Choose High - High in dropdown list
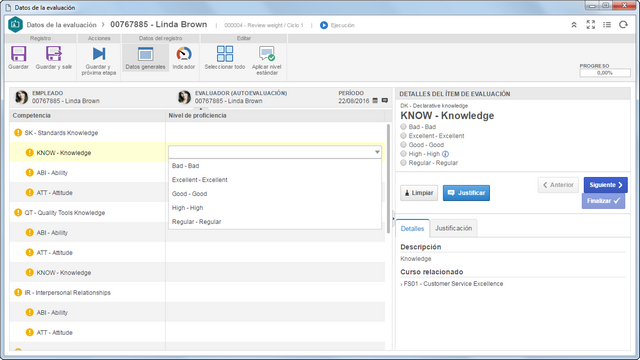The height and width of the screenshot is (360, 640). (275, 207)
